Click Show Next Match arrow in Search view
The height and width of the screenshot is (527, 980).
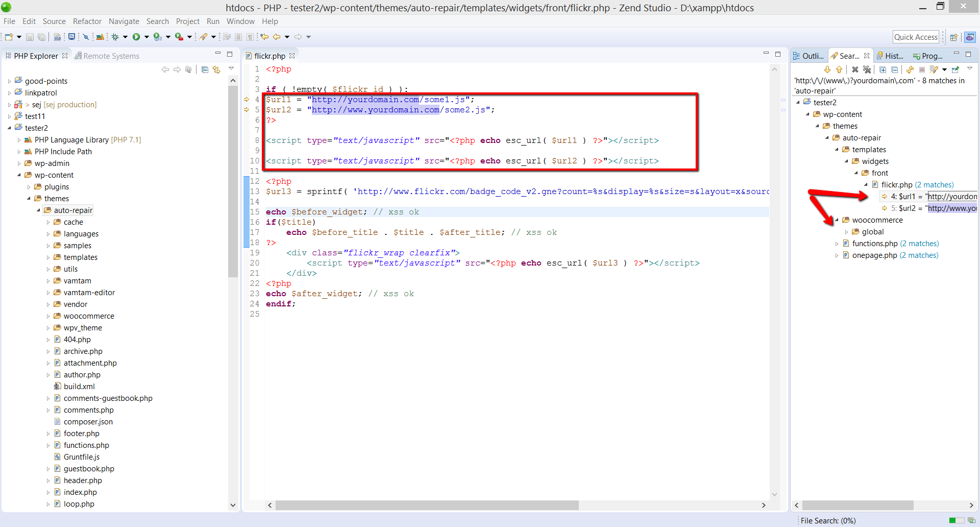pyautogui.click(x=827, y=70)
